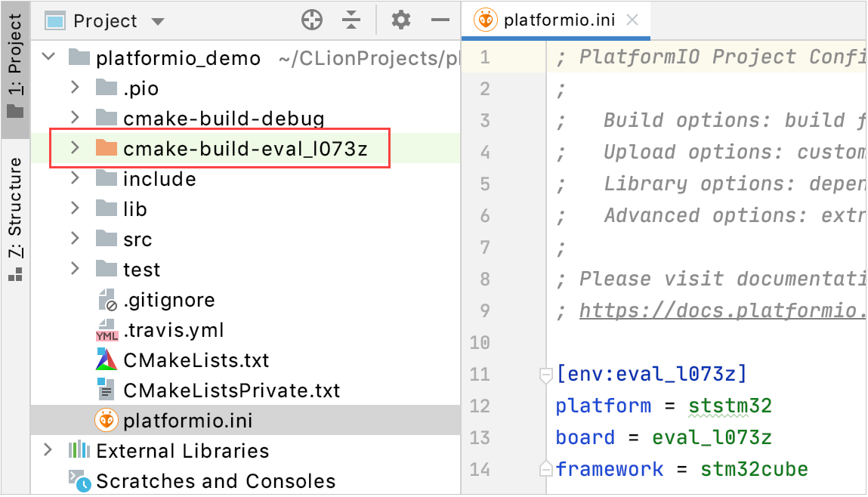Click the PlatformIO icon beside platformio.ini file
This screenshot has height=497, width=868.
click(107, 421)
